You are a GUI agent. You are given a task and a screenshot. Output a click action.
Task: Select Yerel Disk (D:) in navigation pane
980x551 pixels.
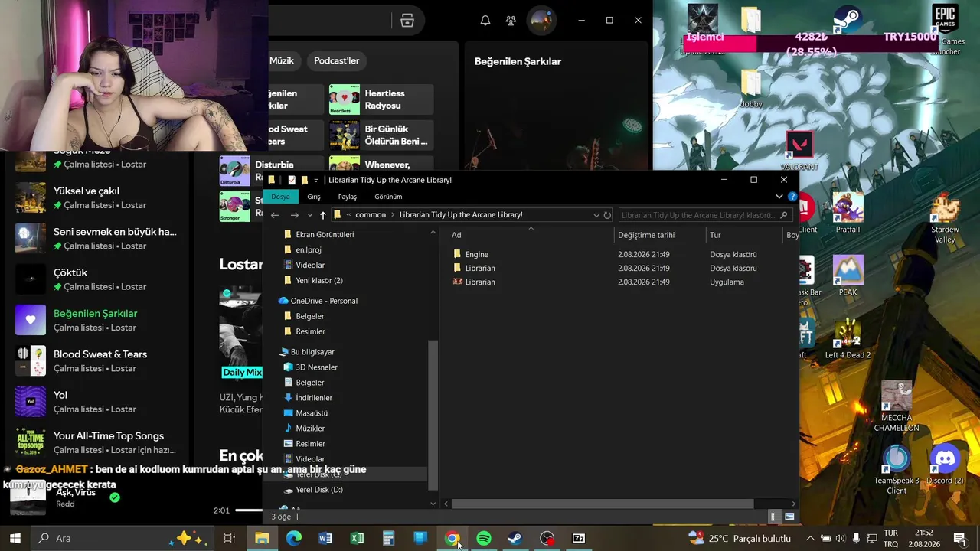click(x=318, y=490)
